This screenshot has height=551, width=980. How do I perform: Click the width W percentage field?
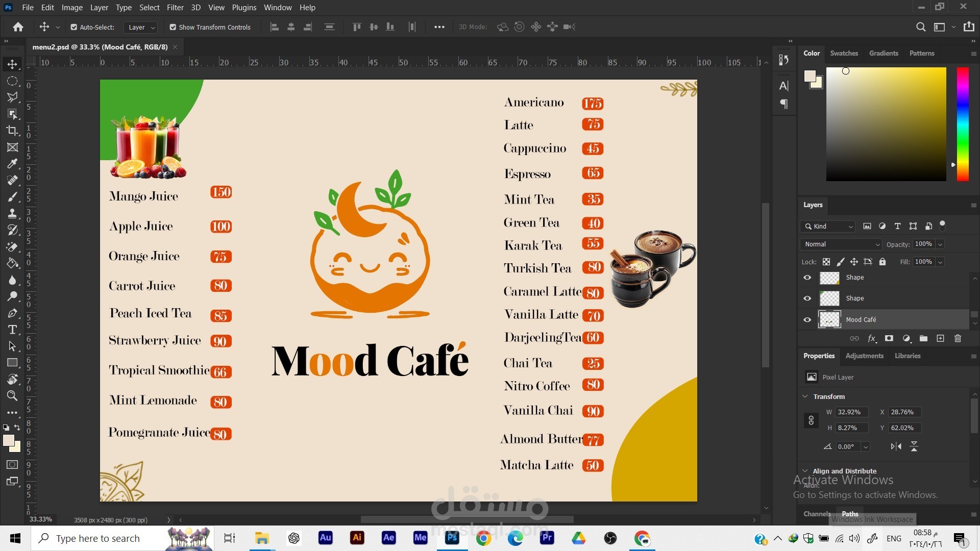click(851, 412)
